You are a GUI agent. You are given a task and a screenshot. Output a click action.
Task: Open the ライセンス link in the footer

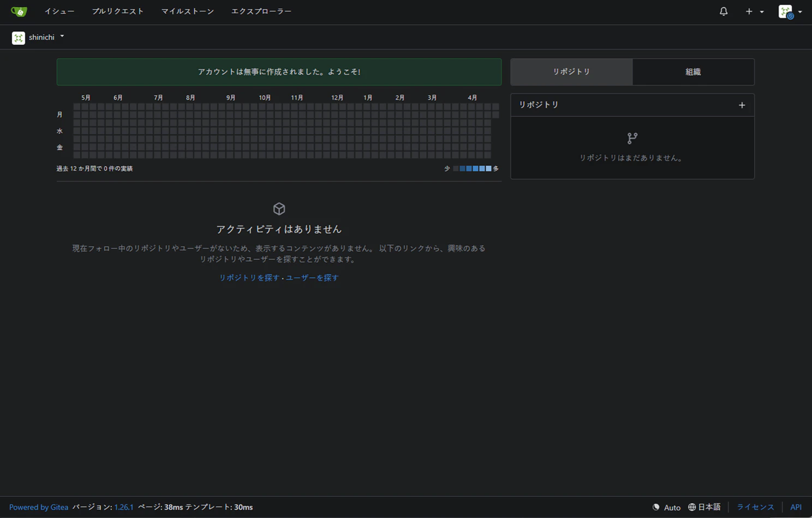pos(755,507)
